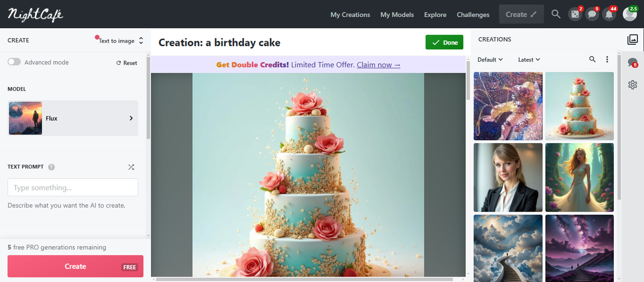Select the astronaut creation thumbnail
644x282 pixels.
pyautogui.click(x=508, y=106)
